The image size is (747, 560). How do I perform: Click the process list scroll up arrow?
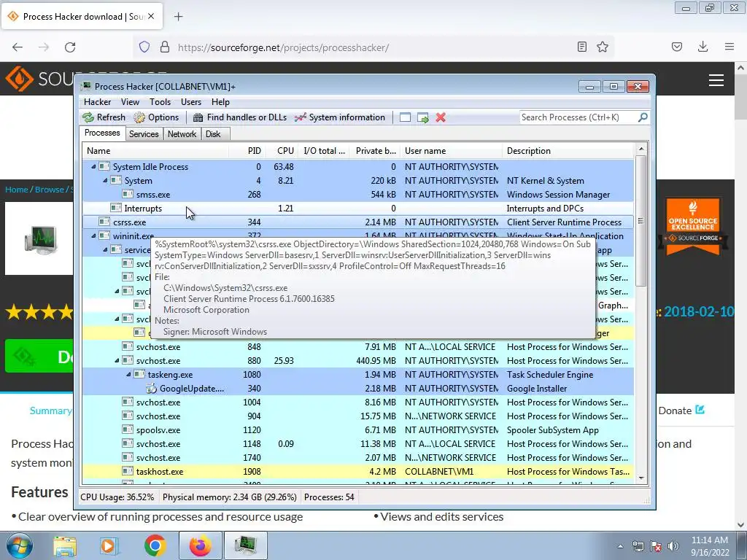tap(641, 149)
